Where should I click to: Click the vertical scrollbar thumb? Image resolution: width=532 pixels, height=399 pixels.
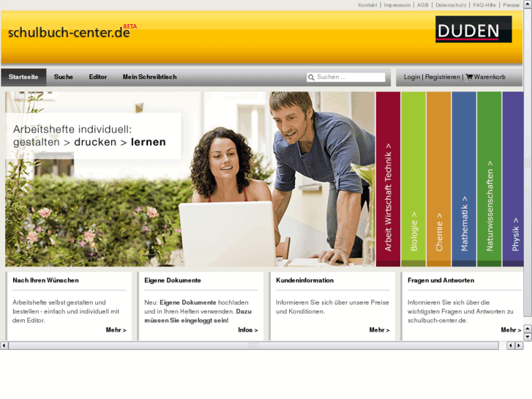528,163
